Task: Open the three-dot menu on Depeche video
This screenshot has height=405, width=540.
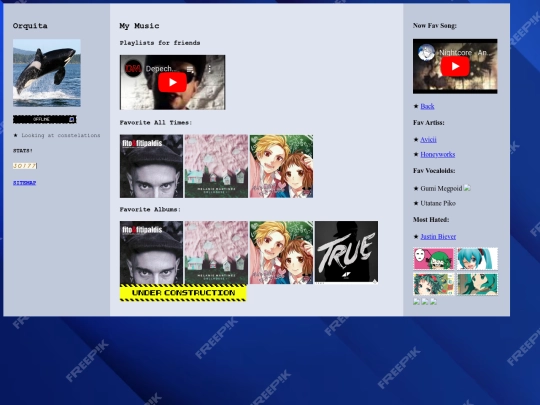Action: 209,69
